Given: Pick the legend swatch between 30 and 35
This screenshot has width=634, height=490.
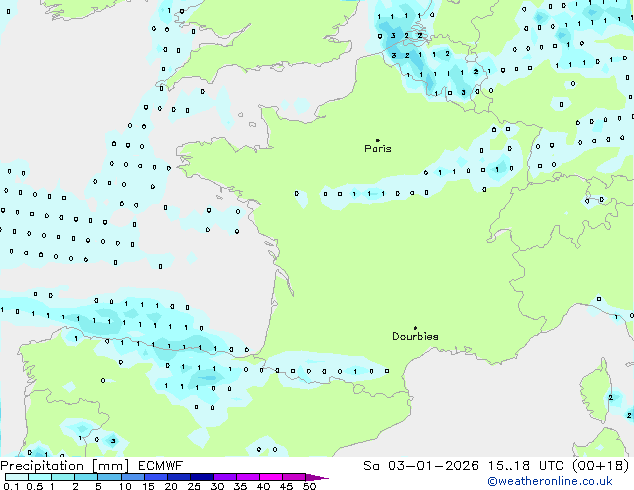Looking at the screenshot, I should point(225,477).
